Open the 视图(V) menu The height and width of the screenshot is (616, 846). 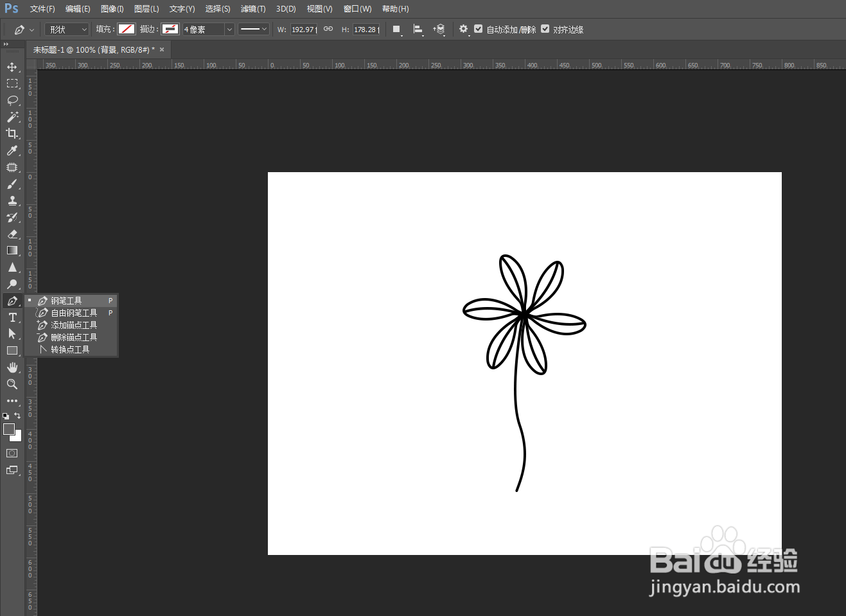(x=319, y=9)
